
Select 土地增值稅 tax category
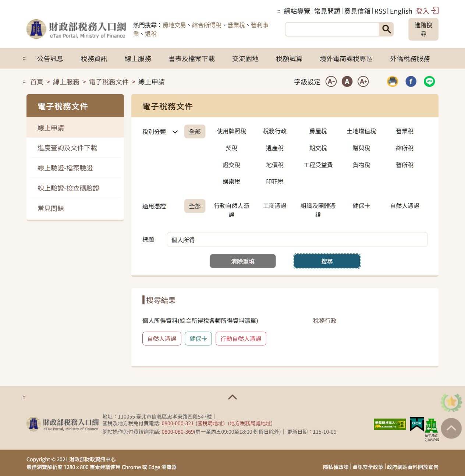pyautogui.click(x=361, y=131)
